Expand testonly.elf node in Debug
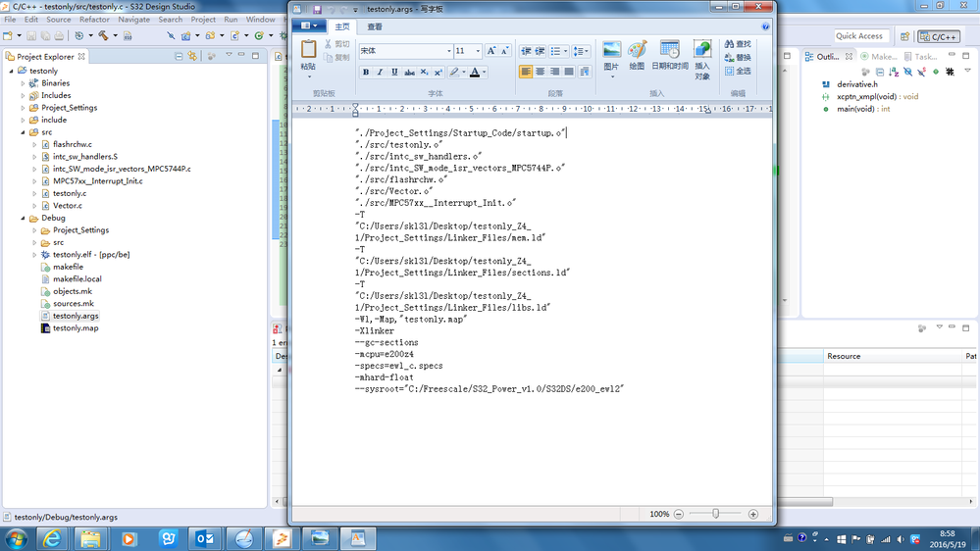The width and height of the screenshot is (980, 551). pyautogui.click(x=34, y=255)
